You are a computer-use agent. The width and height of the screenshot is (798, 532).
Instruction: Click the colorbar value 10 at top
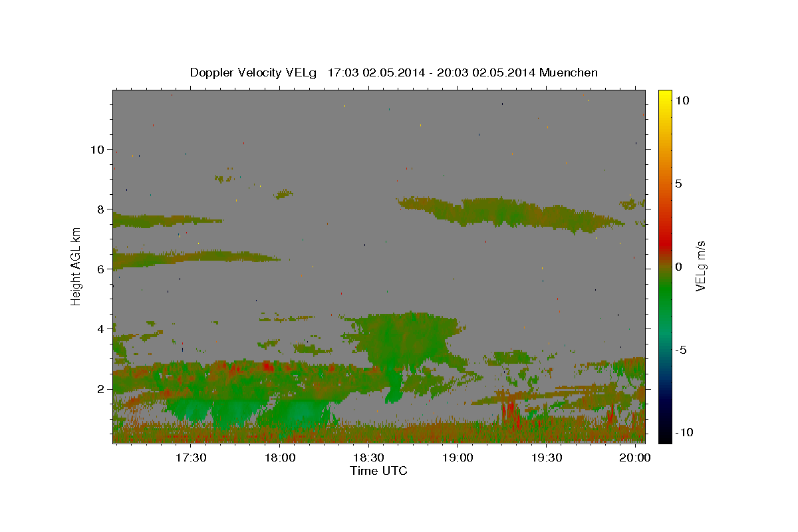point(682,100)
